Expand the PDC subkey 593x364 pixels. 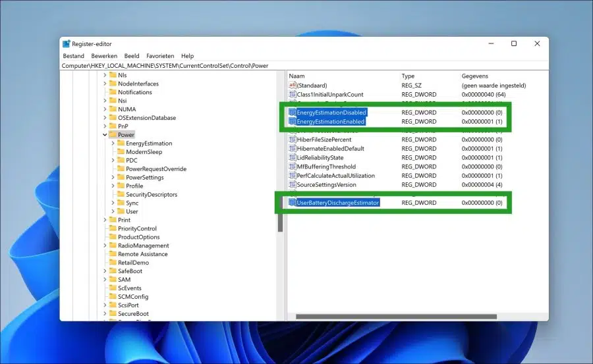click(113, 160)
